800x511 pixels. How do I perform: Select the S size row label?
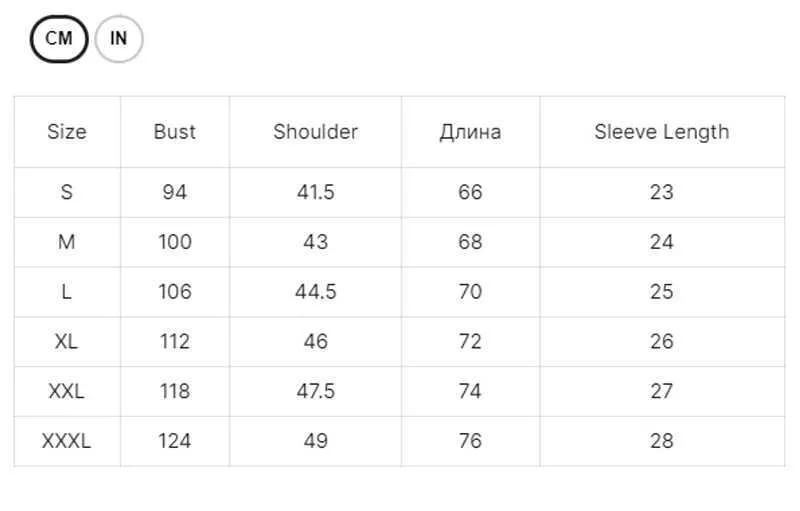tap(67, 192)
